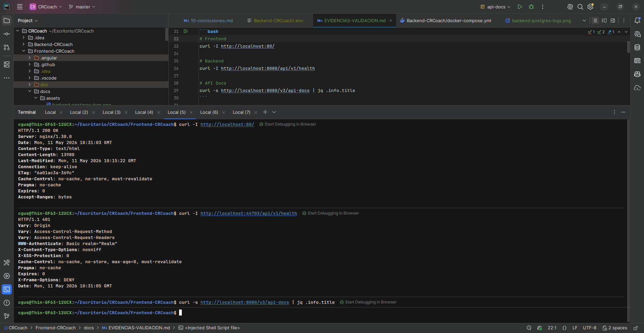This screenshot has width=644, height=333.
Task: Change the UTF-8 file encoding
Action: click(589, 328)
